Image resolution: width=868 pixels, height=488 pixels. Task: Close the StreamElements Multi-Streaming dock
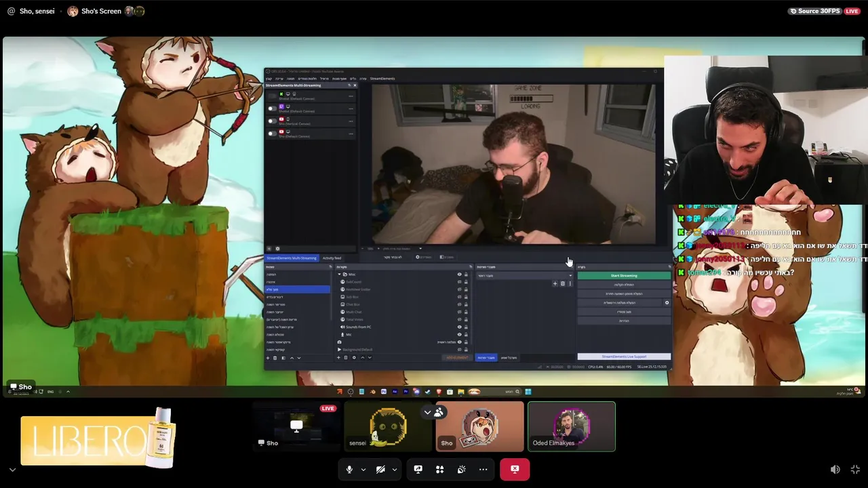point(355,85)
